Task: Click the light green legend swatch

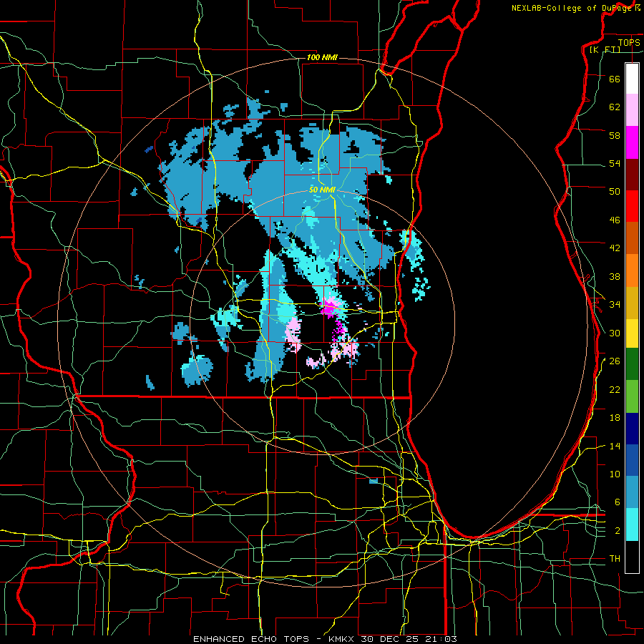Action: 632,396
